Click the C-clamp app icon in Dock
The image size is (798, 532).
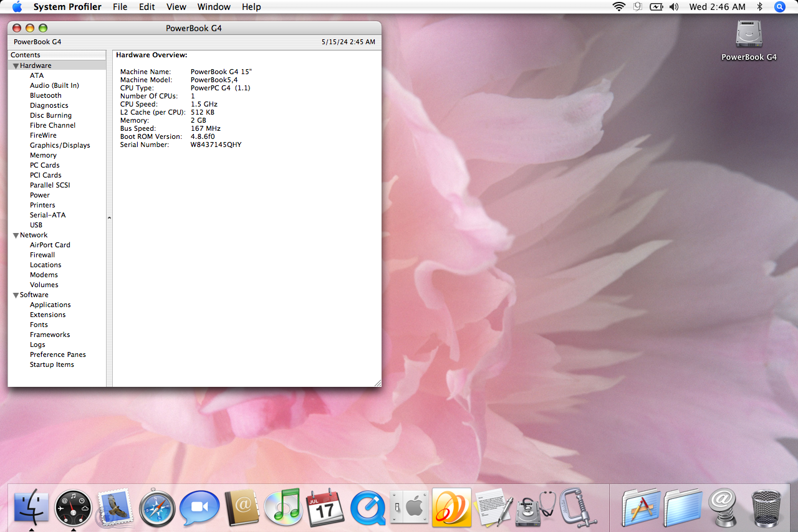click(578, 507)
